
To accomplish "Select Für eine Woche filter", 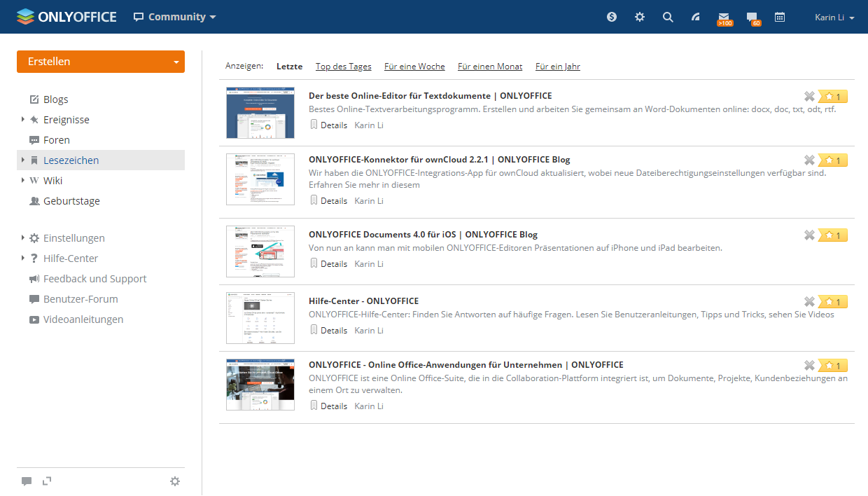I will point(414,67).
